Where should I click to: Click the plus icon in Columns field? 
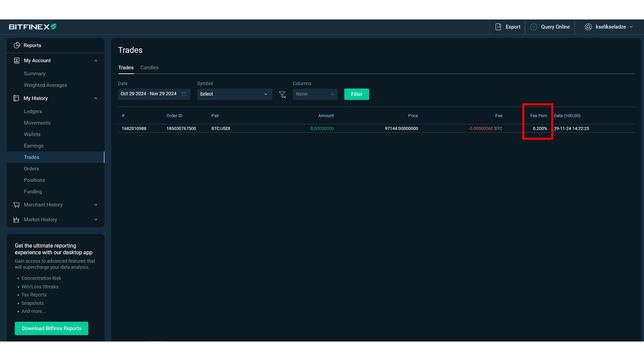pyautogui.click(x=332, y=94)
